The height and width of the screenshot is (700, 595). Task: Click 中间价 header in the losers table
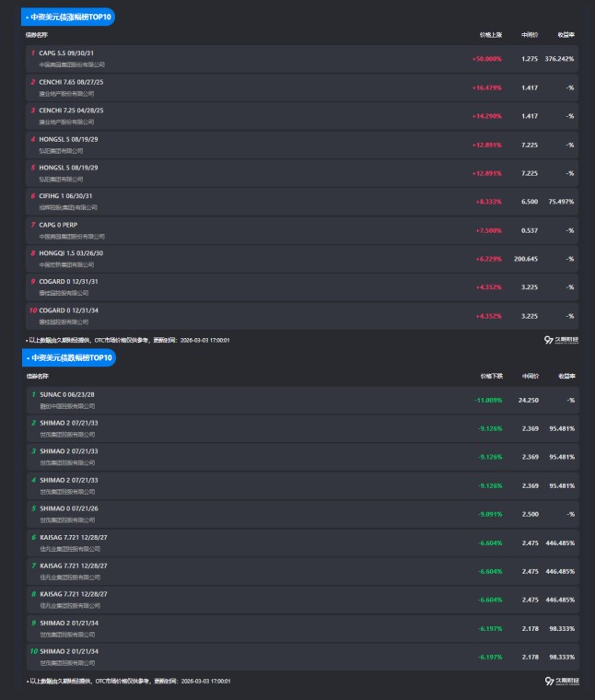point(530,376)
